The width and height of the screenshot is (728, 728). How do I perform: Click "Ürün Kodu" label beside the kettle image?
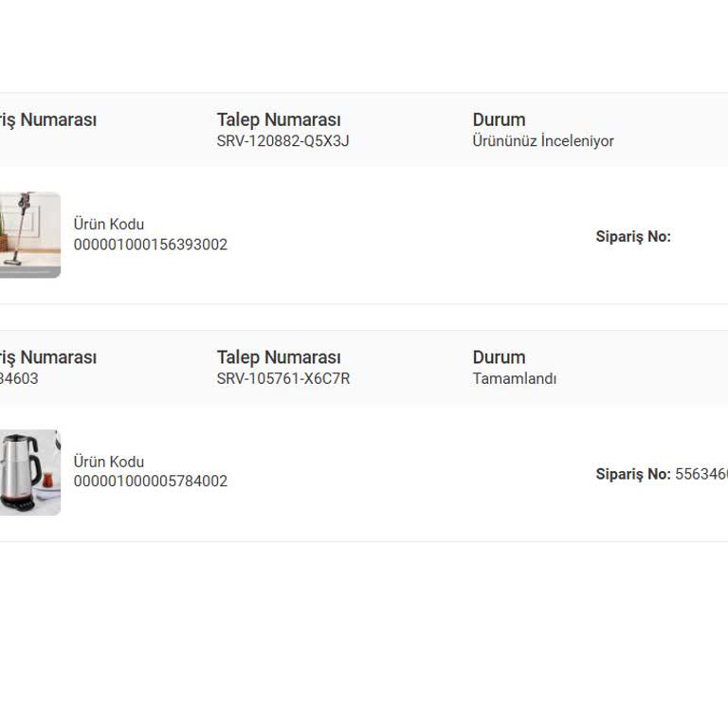pos(108,462)
